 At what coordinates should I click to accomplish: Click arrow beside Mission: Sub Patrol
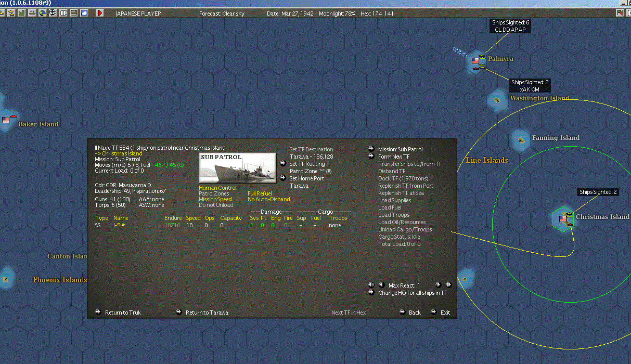tap(371, 149)
